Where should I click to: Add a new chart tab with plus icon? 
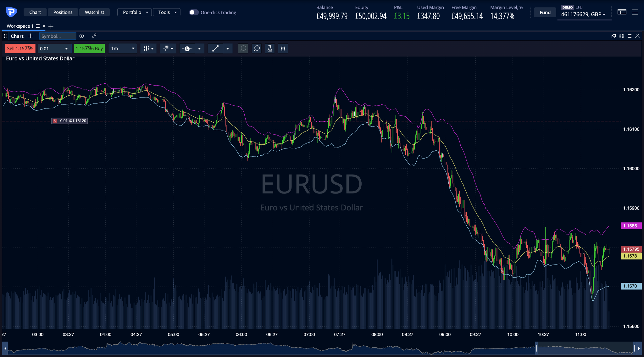[31, 36]
